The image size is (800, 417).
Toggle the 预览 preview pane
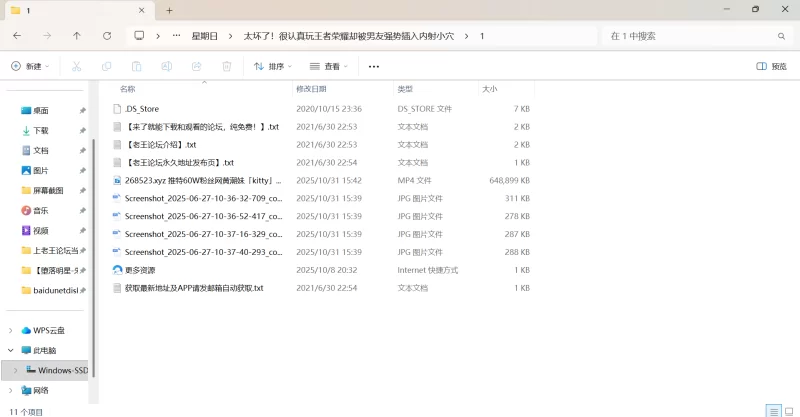(772, 66)
